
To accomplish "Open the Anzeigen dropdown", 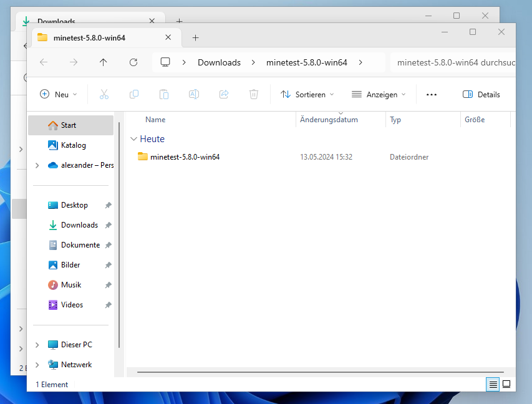I will coord(379,94).
